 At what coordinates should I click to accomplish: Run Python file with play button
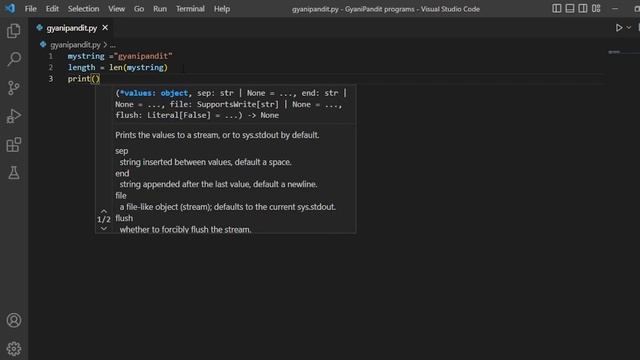(x=619, y=28)
